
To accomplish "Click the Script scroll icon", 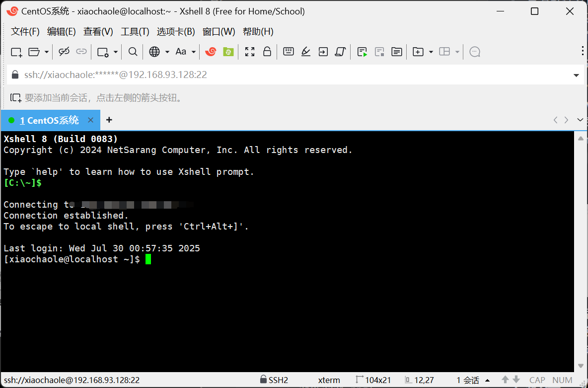I will click(340, 52).
